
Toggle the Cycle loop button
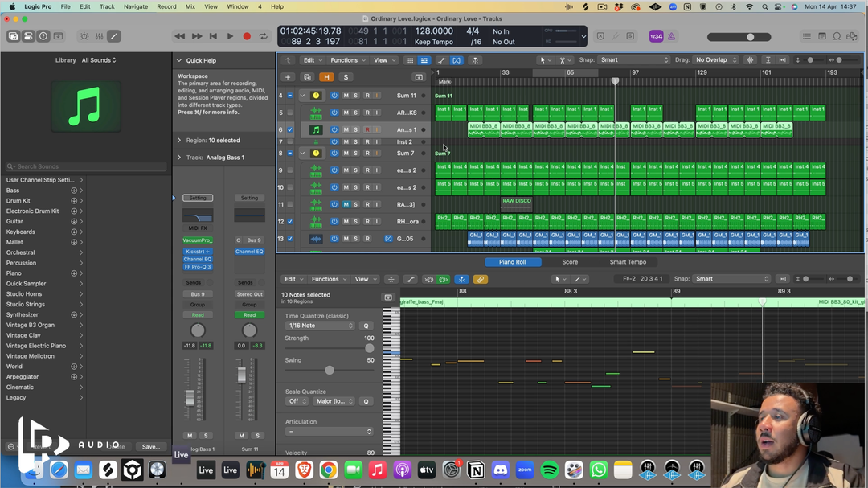coord(264,36)
